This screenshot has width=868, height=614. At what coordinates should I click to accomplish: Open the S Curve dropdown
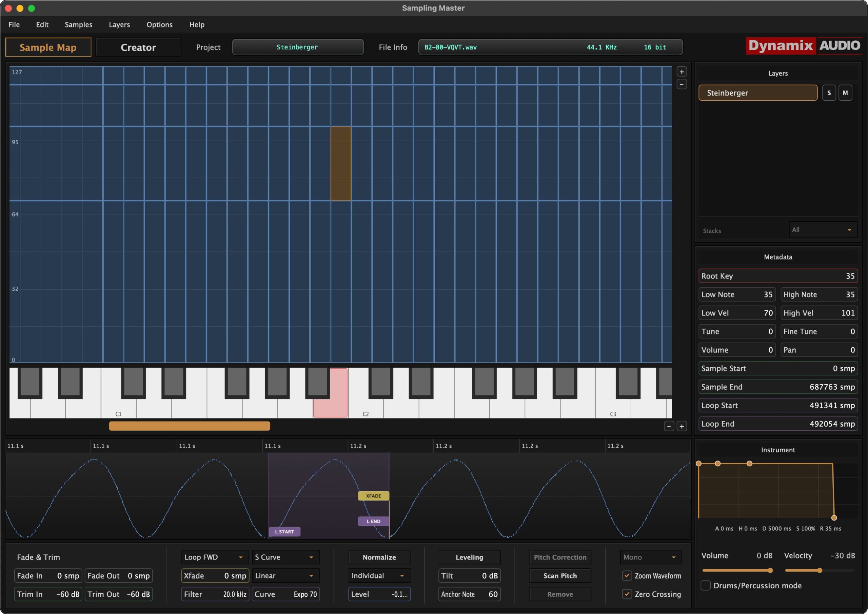(x=285, y=557)
